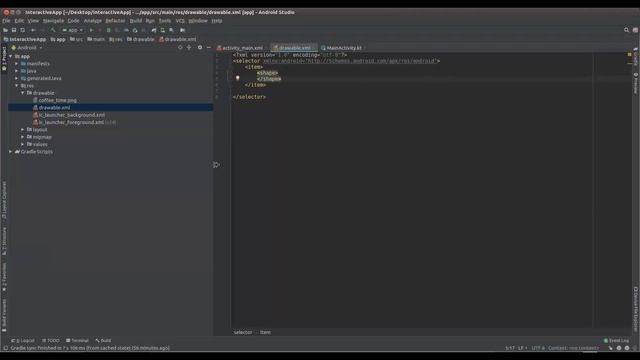
Task: Open the Build tool window
Action: click(x=103, y=340)
